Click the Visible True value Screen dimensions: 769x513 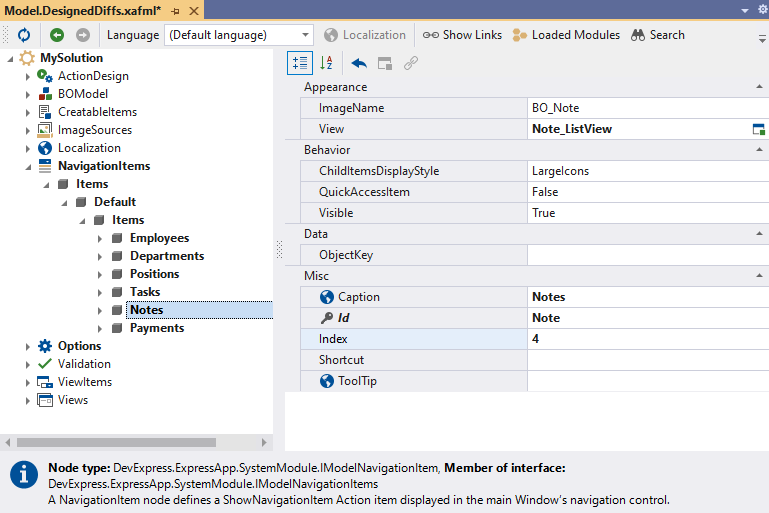click(647, 213)
